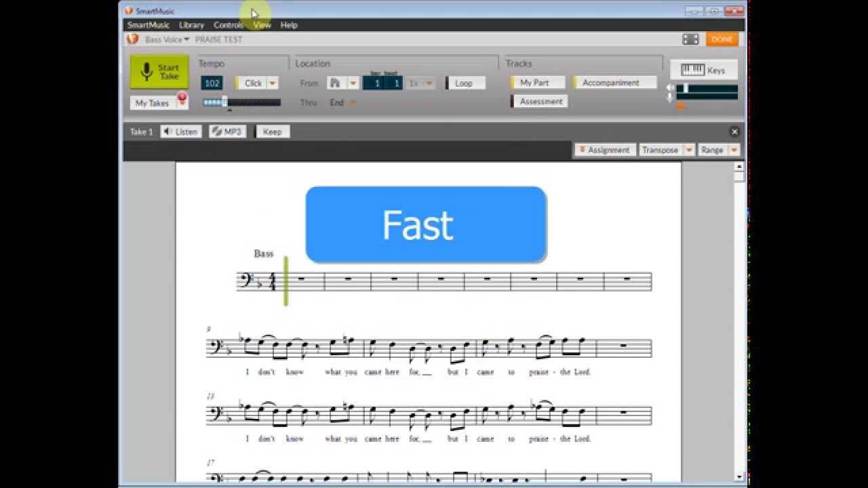The width and height of the screenshot is (868, 488).
Task: Open the Controls menu
Action: [229, 25]
